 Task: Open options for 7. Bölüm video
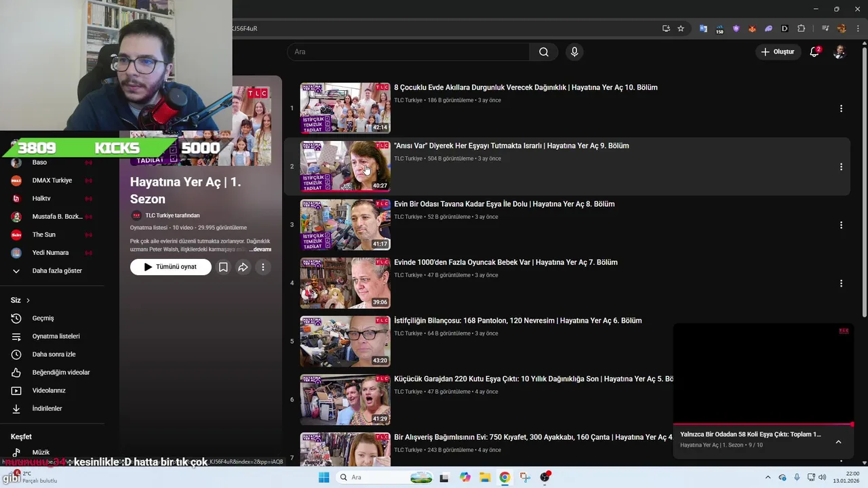(841, 283)
